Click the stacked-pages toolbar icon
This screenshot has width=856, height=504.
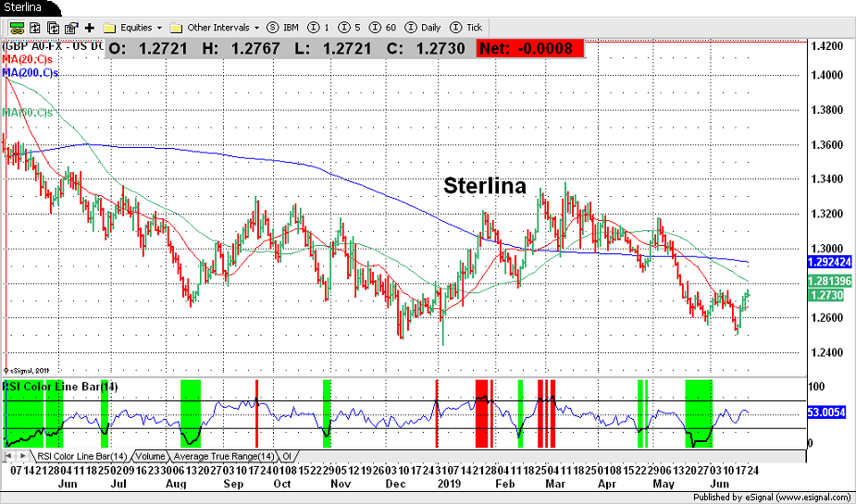[x=53, y=28]
